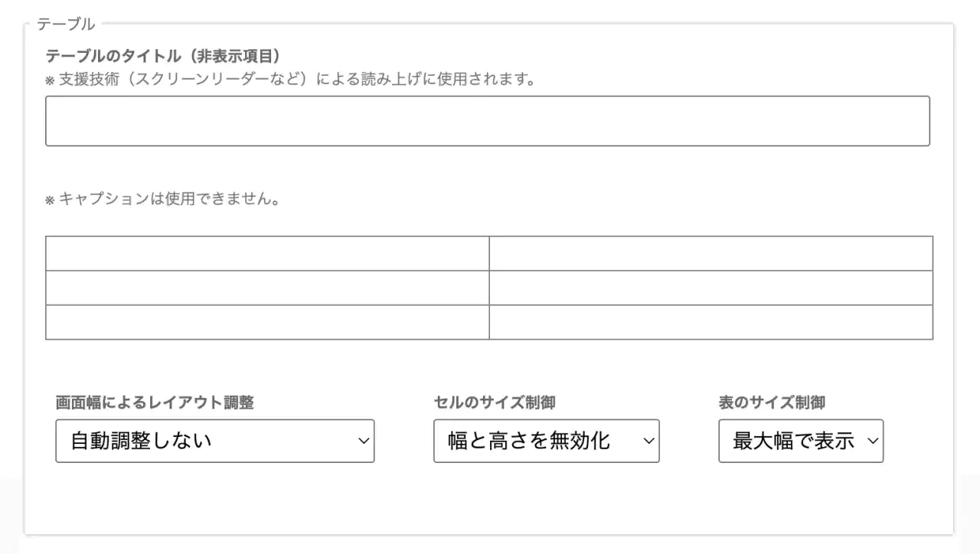Select the bottom-left table cell
980x554 pixels.
267,322
